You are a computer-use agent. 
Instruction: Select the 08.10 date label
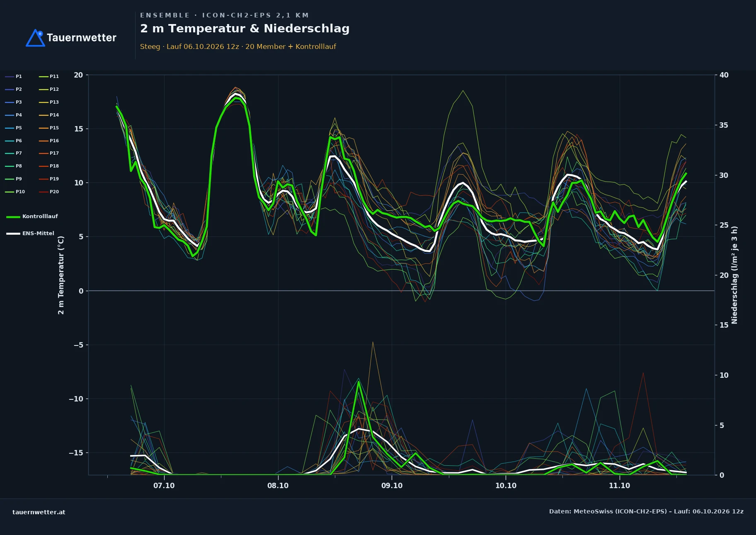pos(278,486)
